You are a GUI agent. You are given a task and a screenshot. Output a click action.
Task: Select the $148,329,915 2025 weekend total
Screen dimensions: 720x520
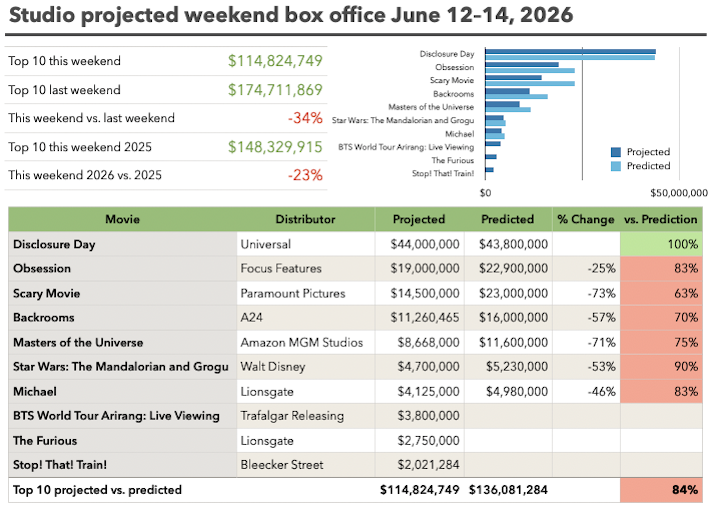click(x=276, y=147)
